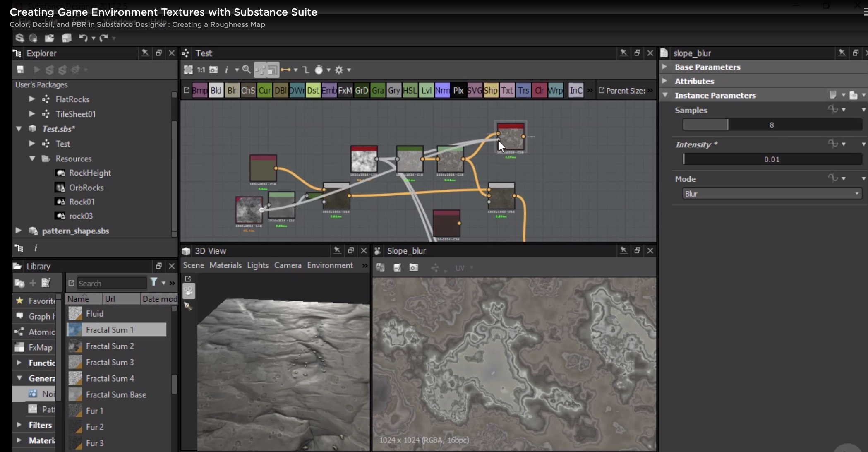This screenshot has width=868, height=452.
Task: Adjust the Intensity slider
Action: pos(772,159)
